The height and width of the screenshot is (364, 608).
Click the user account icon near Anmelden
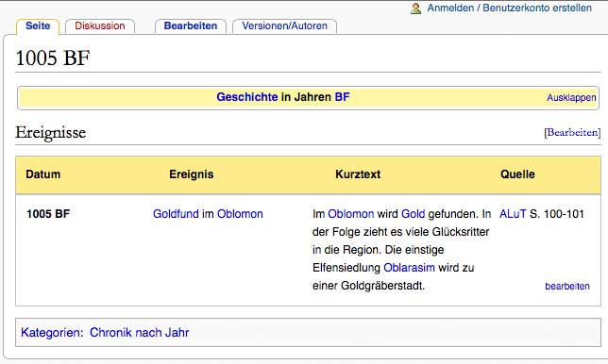tap(415, 8)
